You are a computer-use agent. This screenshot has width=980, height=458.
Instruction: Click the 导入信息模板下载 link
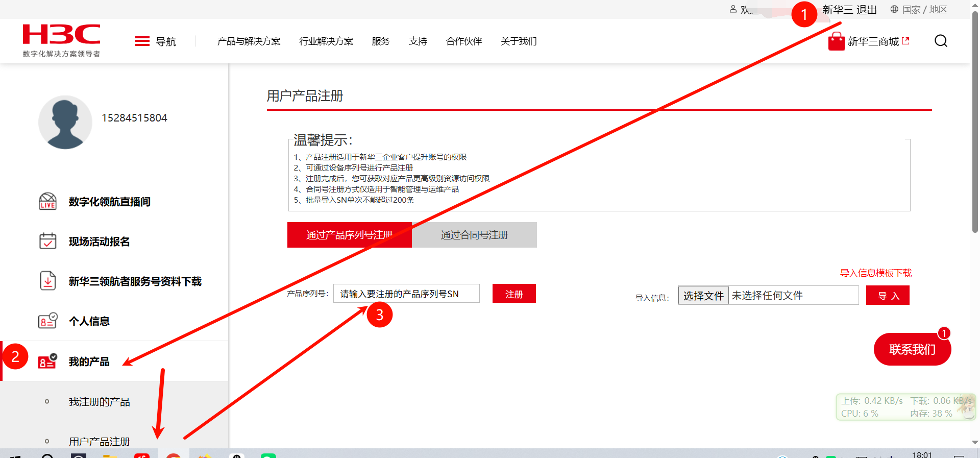point(876,273)
